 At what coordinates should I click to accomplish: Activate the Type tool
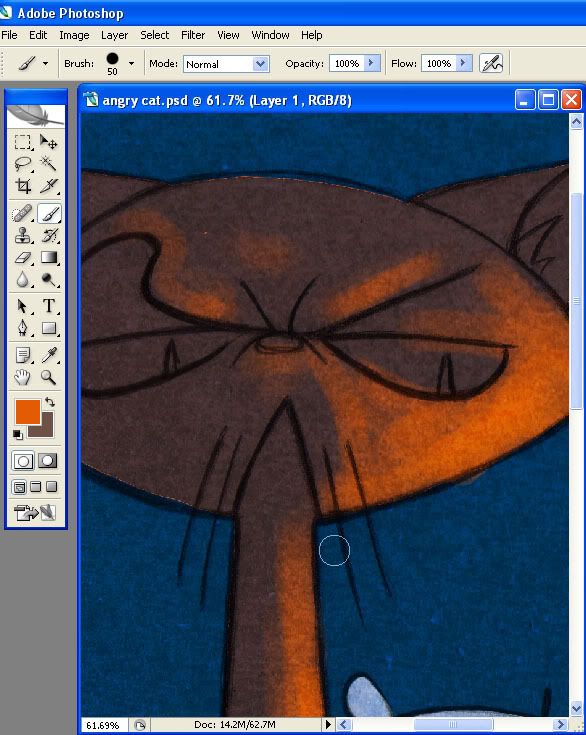pos(48,306)
